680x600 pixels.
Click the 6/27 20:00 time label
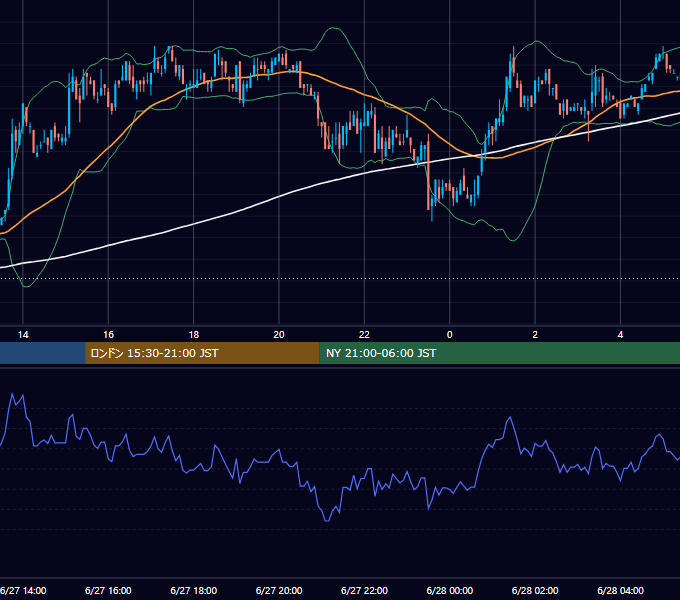(x=279, y=590)
